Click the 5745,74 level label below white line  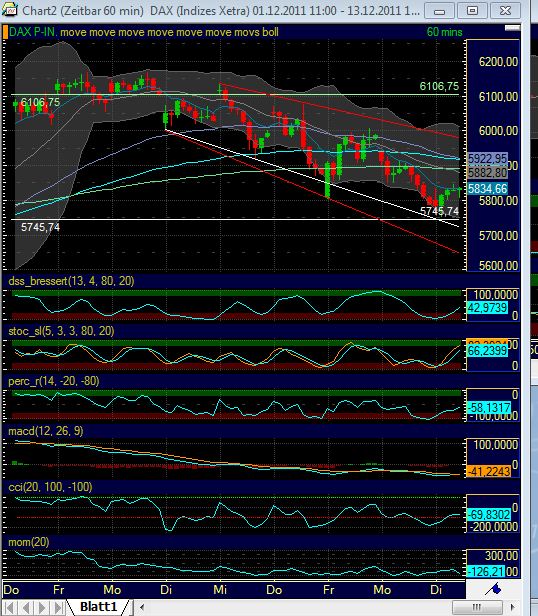tap(40, 227)
